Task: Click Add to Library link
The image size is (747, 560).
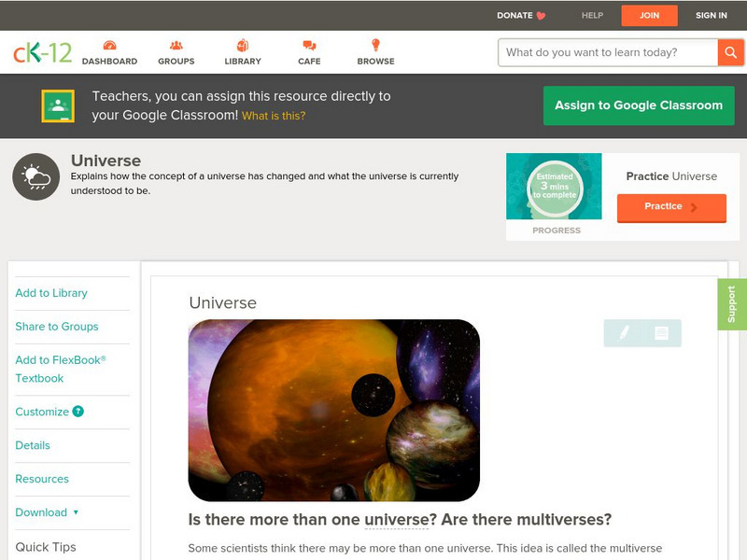Action: (x=51, y=293)
